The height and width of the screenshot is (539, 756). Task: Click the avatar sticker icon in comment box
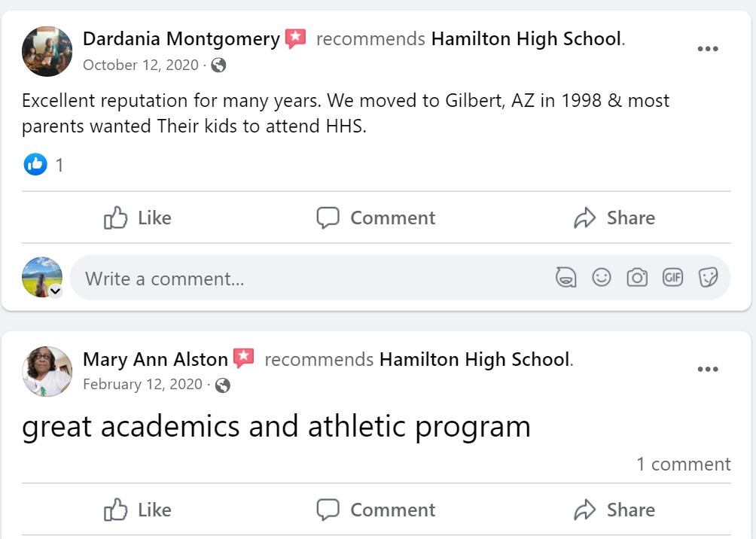click(565, 278)
